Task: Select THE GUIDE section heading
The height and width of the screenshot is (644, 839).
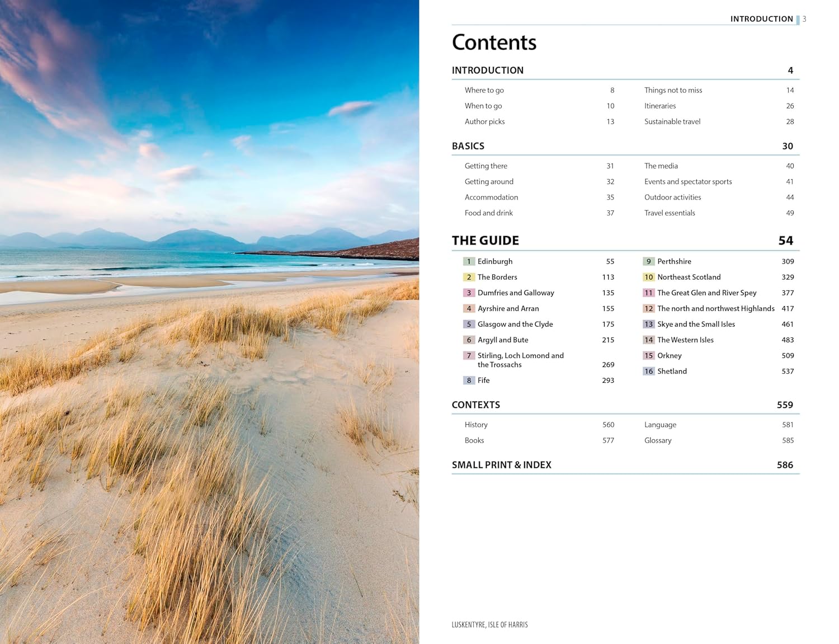Action: (x=486, y=241)
